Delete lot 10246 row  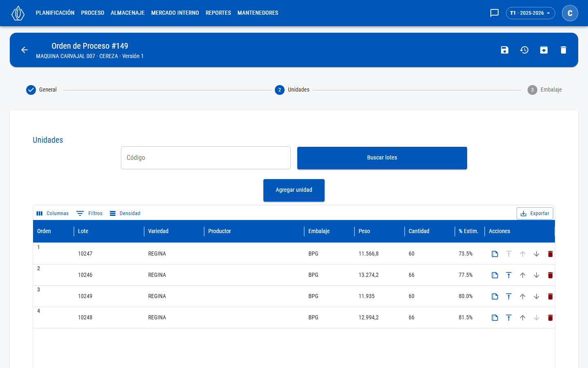[550, 275]
